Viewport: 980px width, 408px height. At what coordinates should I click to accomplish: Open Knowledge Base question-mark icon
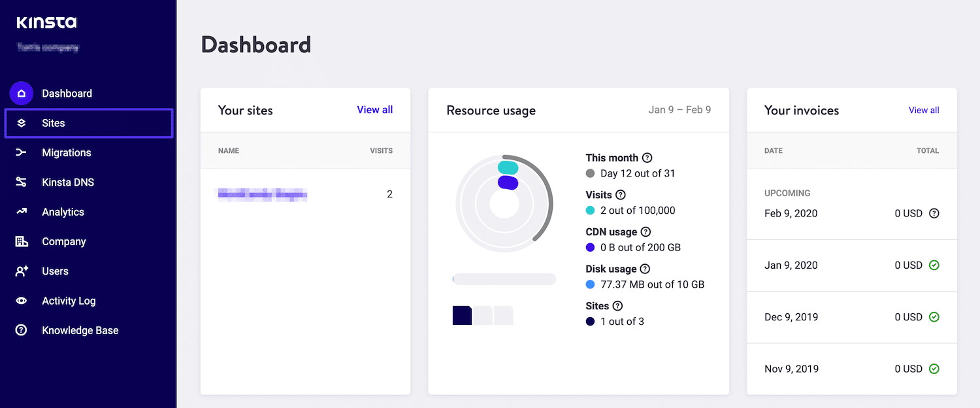[22, 330]
